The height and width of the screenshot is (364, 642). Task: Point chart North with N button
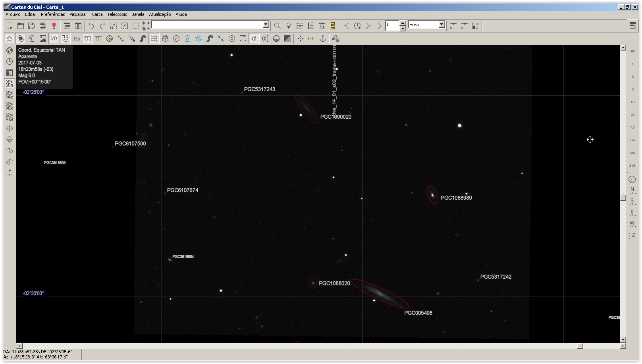[x=632, y=190]
